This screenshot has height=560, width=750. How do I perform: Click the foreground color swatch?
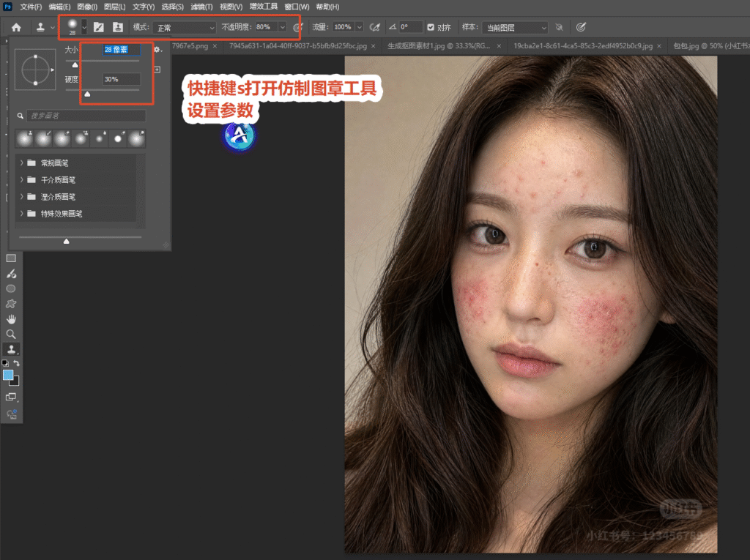click(8, 375)
